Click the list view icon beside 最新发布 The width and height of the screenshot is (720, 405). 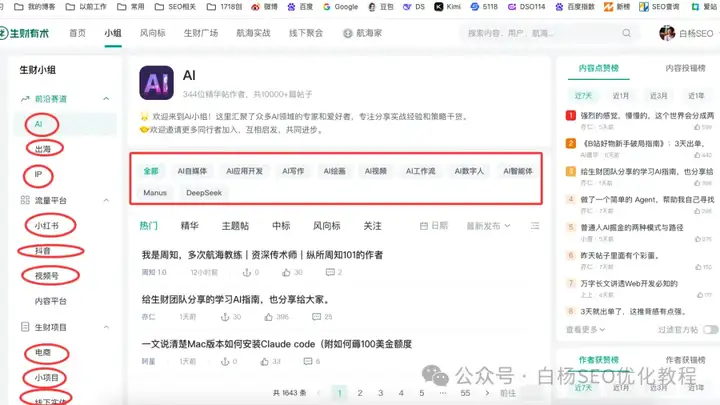coord(535,225)
